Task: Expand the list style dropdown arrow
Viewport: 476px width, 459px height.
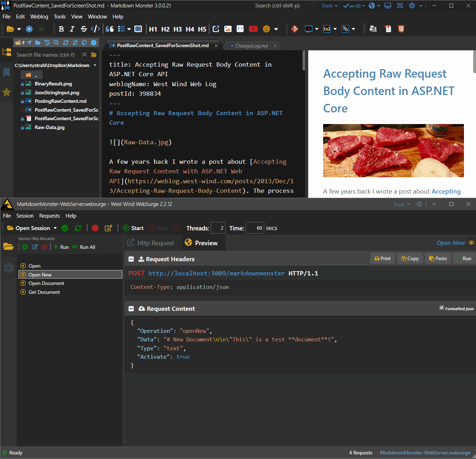Action: 129,29
